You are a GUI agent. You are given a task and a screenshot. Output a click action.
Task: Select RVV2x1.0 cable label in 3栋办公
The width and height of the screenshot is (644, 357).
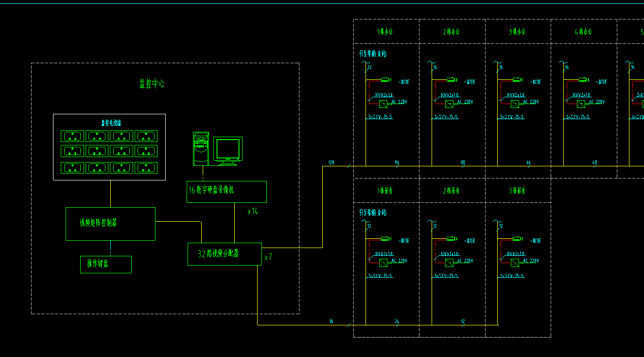coord(516,95)
